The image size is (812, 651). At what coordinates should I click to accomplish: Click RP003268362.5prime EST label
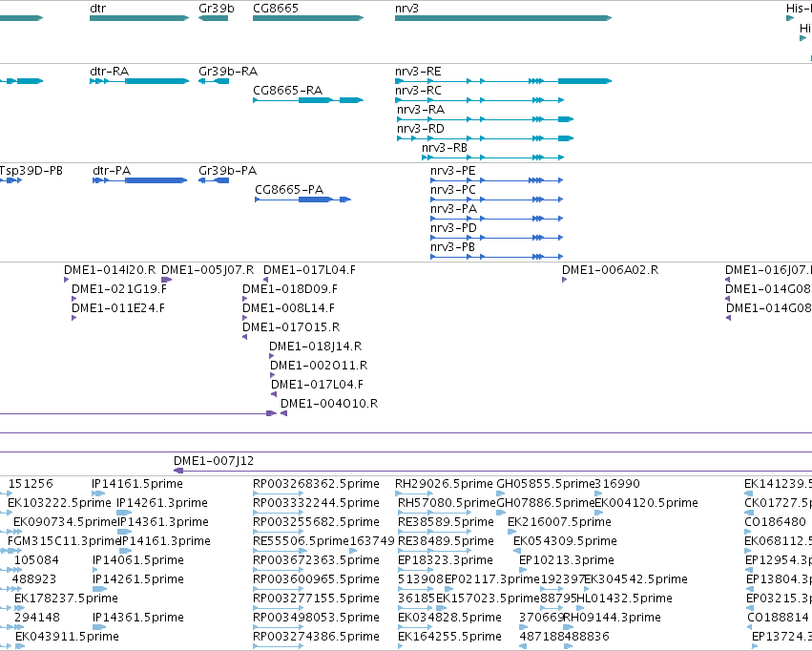(317, 484)
